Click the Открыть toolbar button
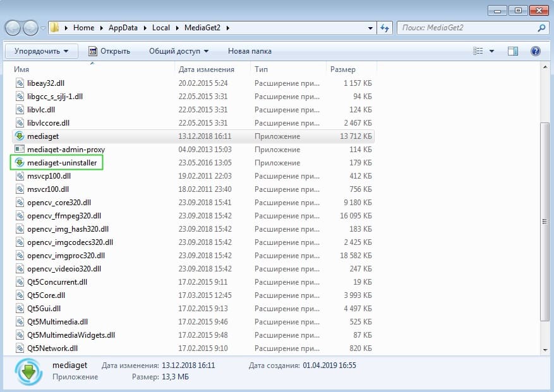This screenshot has height=392, width=554. 109,51
